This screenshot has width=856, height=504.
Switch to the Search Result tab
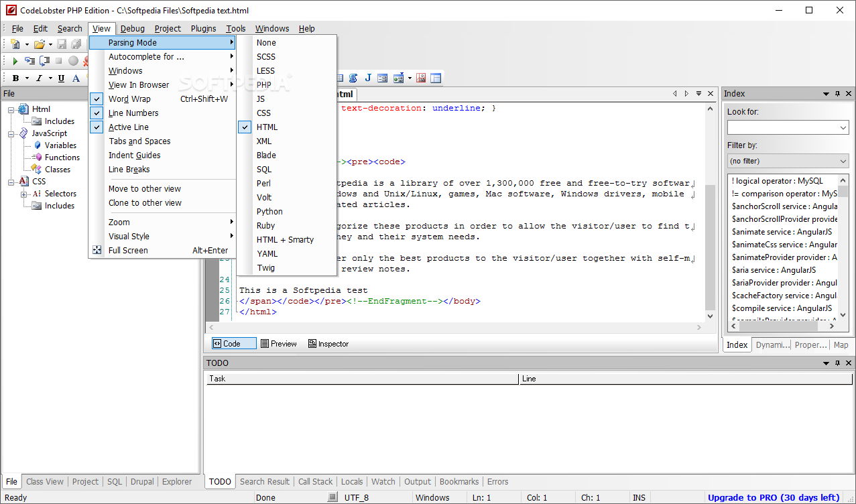[x=265, y=482]
